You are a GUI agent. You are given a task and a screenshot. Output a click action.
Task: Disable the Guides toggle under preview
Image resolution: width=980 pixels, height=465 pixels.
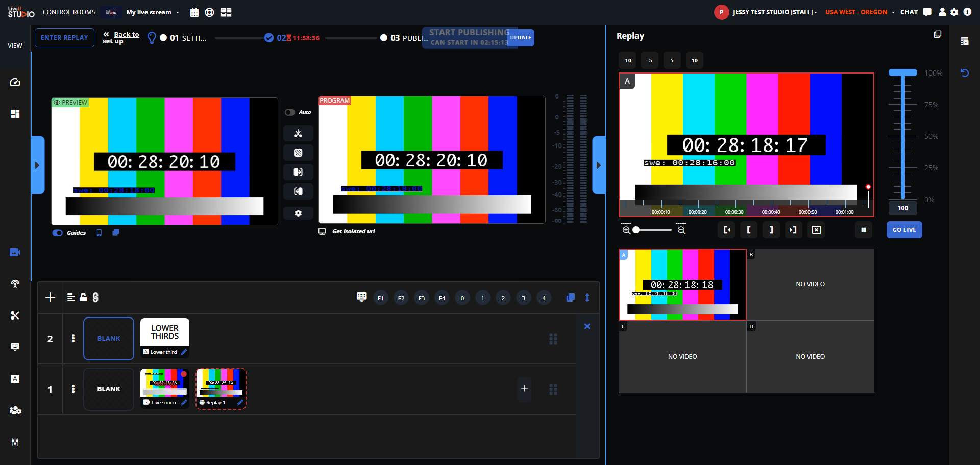tap(58, 233)
